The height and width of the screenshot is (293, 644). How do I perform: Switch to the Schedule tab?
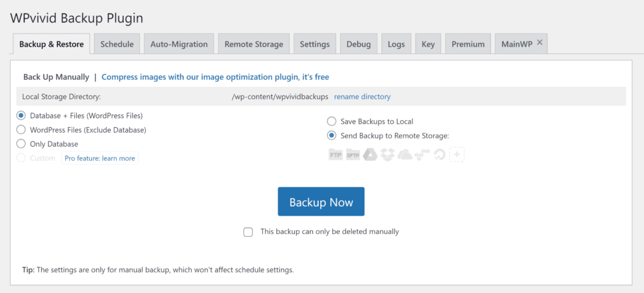click(x=117, y=44)
